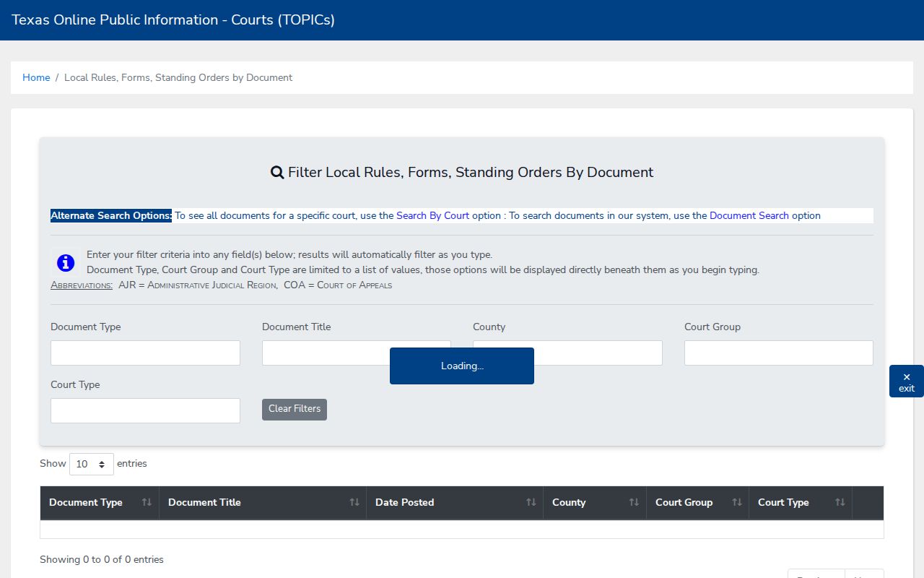Open the Document Search link

click(x=749, y=215)
